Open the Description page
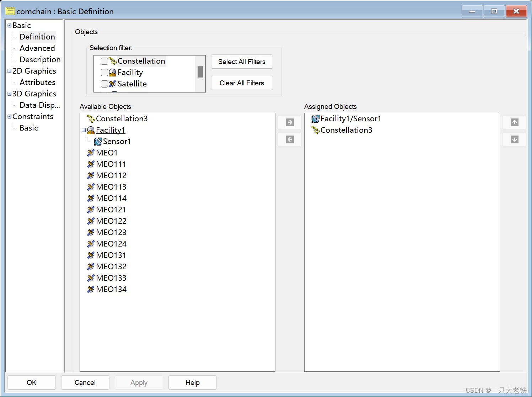532x397 pixels. 40,60
